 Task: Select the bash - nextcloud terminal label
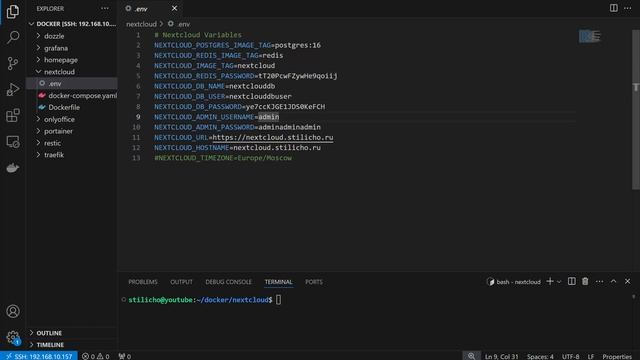click(513, 282)
